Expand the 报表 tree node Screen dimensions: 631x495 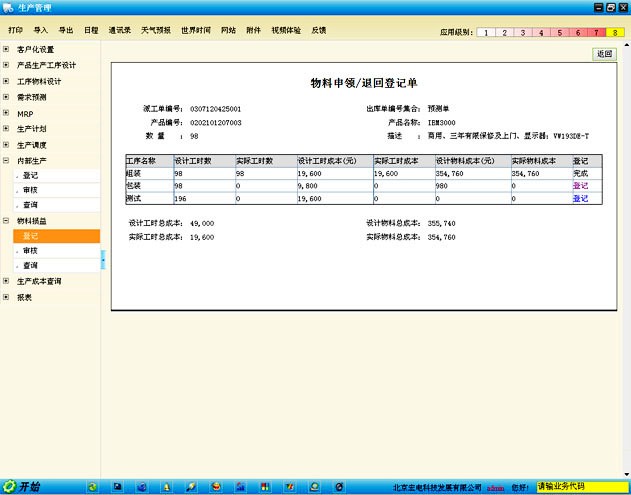(x=6, y=297)
